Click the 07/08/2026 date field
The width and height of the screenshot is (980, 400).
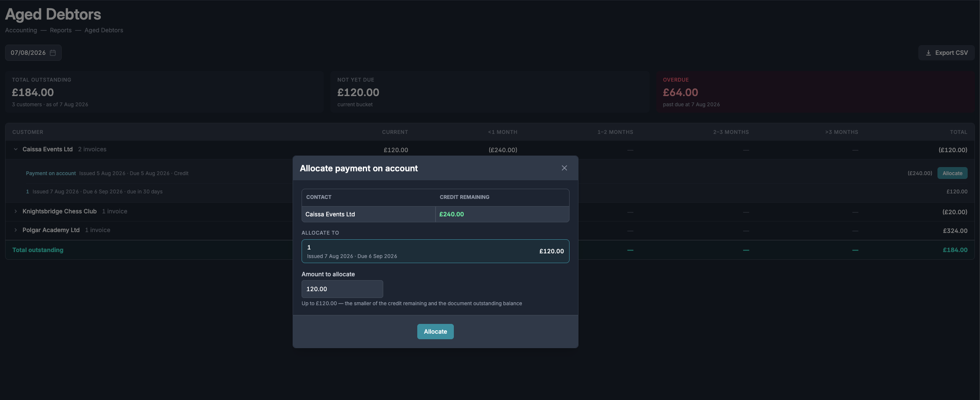click(x=33, y=53)
